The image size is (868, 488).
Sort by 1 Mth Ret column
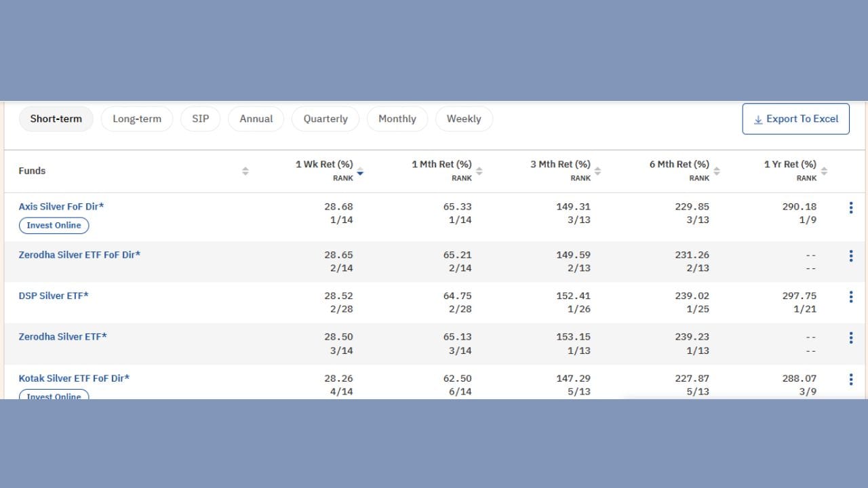pyautogui.click(x=479, y=171)
